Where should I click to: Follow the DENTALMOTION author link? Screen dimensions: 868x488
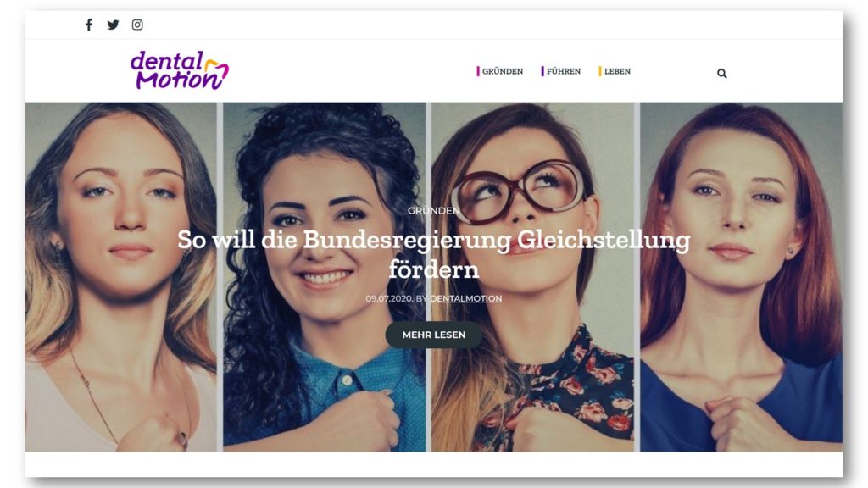pyautogui.click(x=465, y=298)
